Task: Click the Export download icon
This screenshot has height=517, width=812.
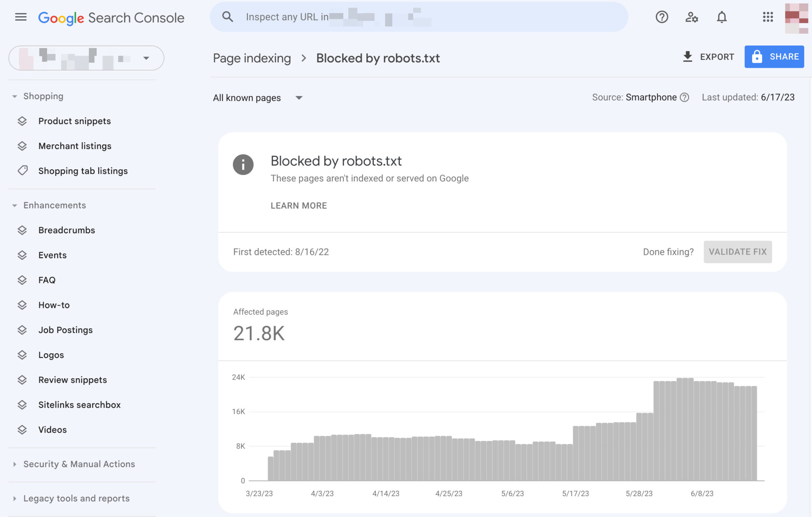Action: [x=688, y=57]
